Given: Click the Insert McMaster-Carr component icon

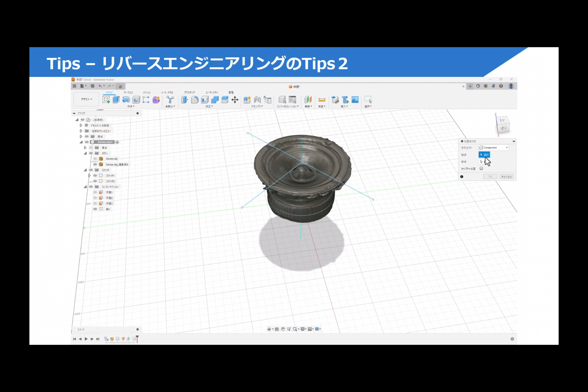Looking at the screenshot, I should (x=345, y=100).
